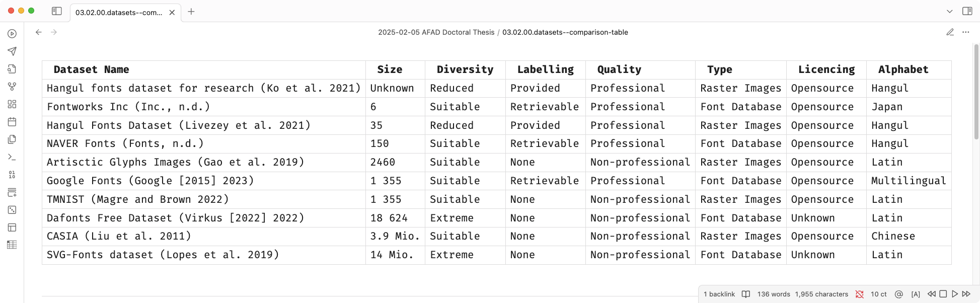Click the binary 0110 ribbon icon
Viewport: 980px width, 303px height.
pos(12,175)
